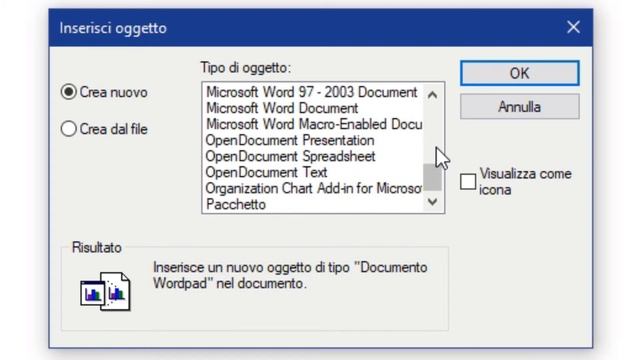Confirm with the OK button
Image resolution: width=640 pixels, height=360 pixels.
520,73
